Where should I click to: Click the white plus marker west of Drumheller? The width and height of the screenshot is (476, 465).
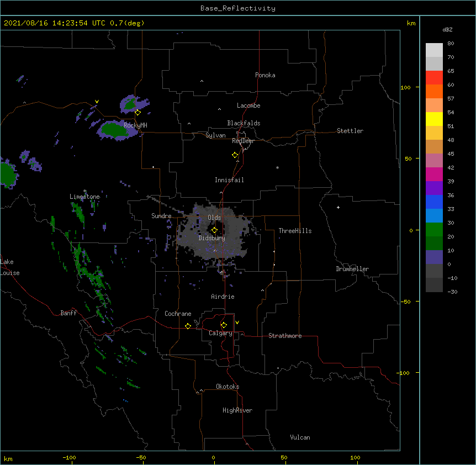(x=338, y=207)
